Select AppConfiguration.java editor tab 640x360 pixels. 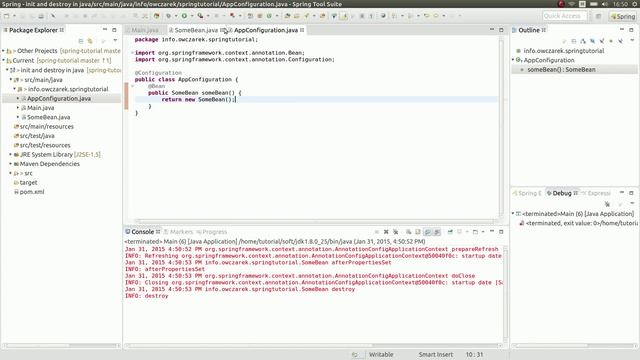coord(266,30)
